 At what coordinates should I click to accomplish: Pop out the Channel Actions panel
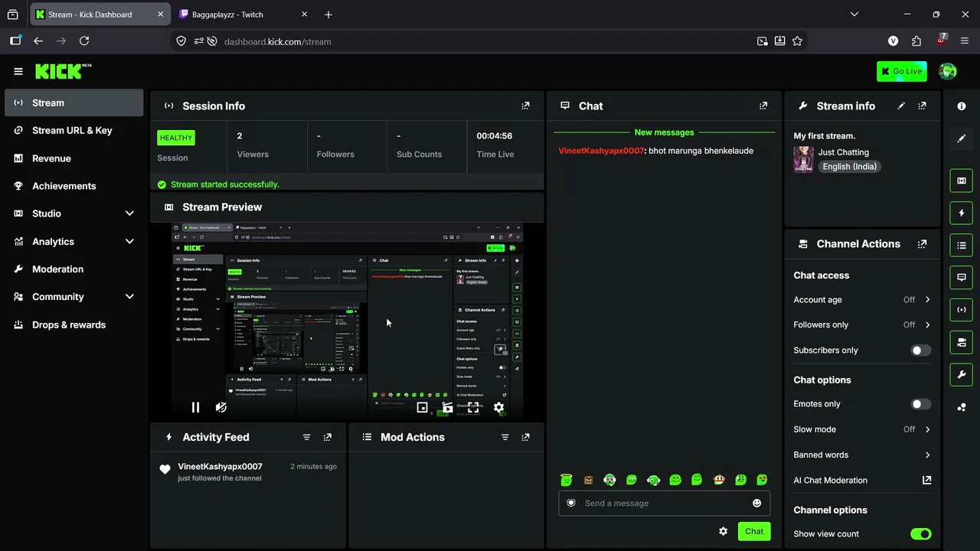coord(922,243)
